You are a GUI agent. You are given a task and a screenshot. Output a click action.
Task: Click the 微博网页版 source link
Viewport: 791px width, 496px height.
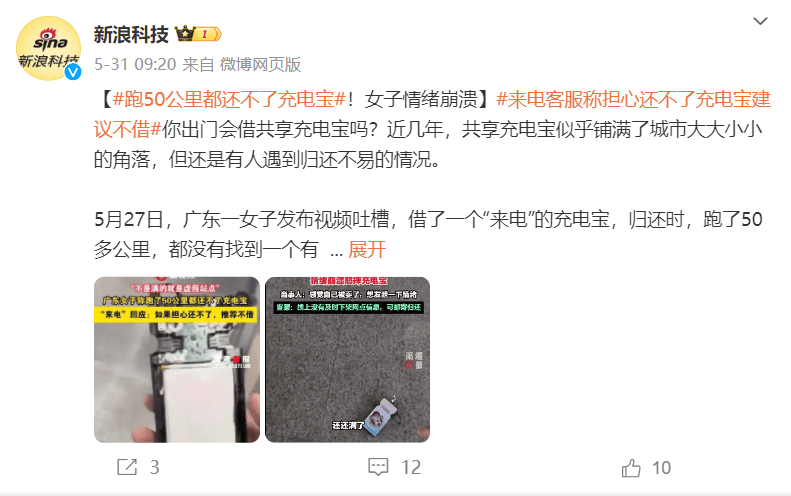coord(260,65)
